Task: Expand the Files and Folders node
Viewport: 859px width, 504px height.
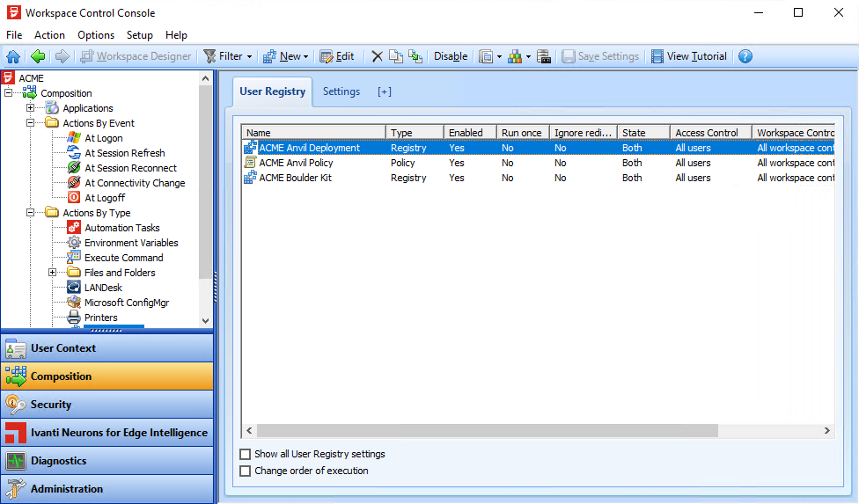Action: 53,272
